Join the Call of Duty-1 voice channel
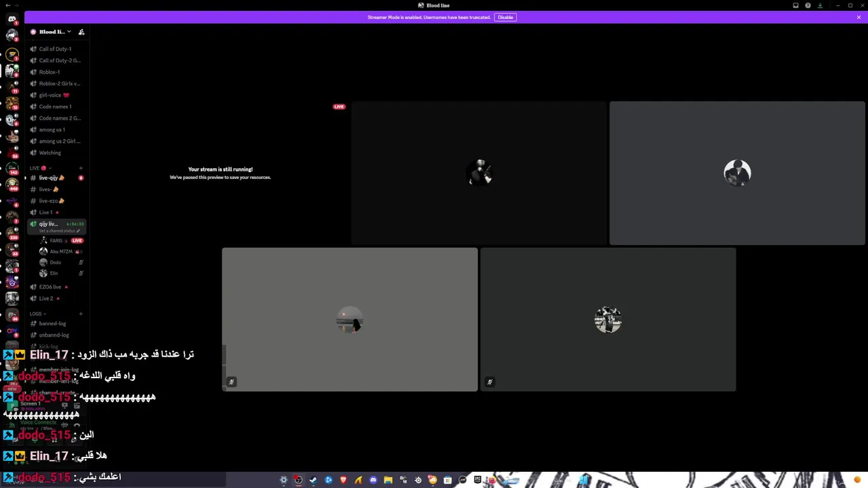 click(x=56, y=49)
